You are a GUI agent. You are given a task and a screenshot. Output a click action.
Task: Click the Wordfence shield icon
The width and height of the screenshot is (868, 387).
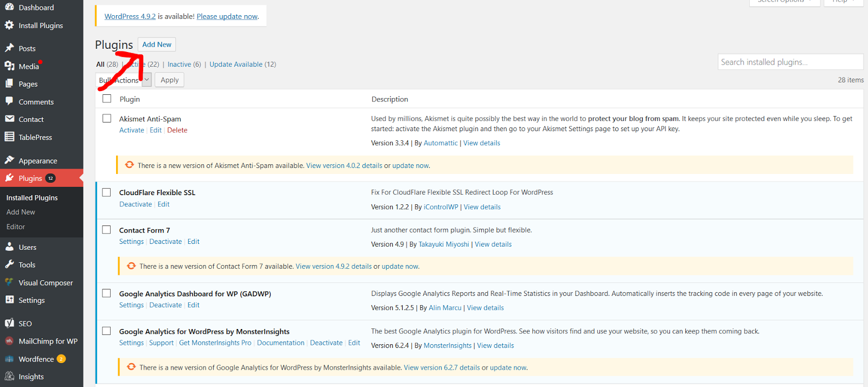[9, 359]
